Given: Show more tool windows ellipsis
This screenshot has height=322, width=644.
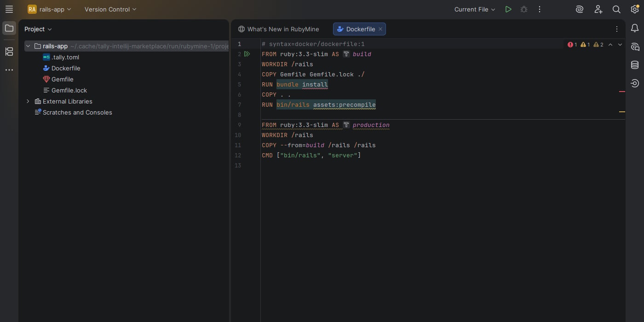Looking at the screenshot, I should pos(9,70).
